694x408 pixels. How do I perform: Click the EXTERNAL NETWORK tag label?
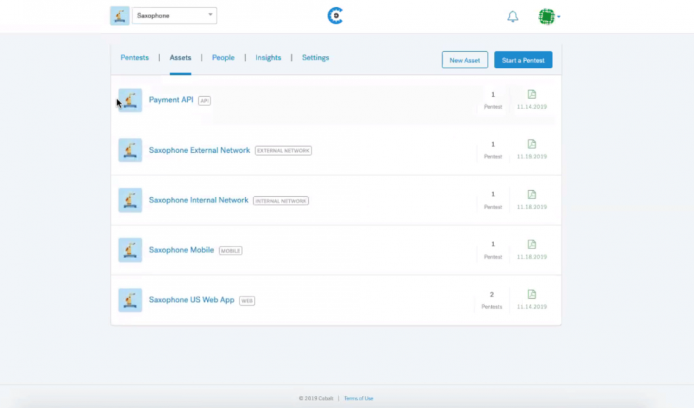[283, 151]
